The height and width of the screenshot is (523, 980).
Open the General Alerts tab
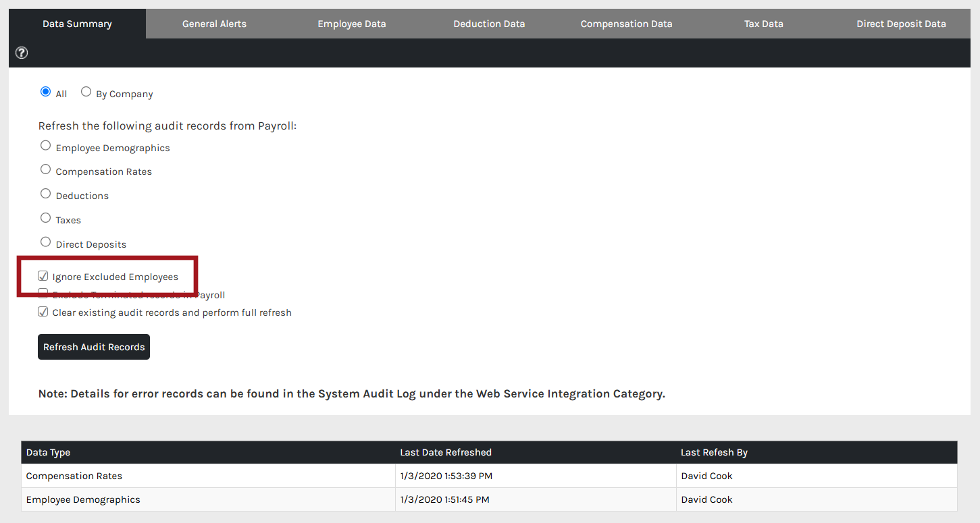point(214,24)
